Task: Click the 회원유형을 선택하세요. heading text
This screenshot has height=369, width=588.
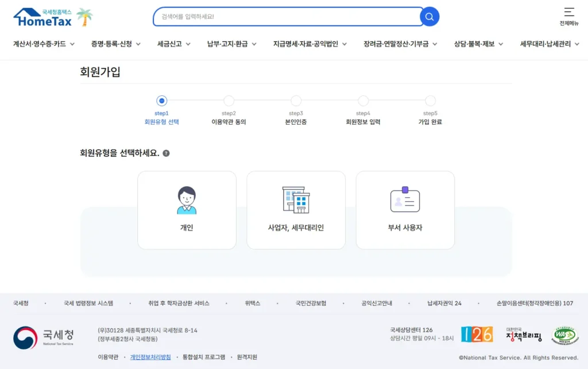Action: [119, 153]
